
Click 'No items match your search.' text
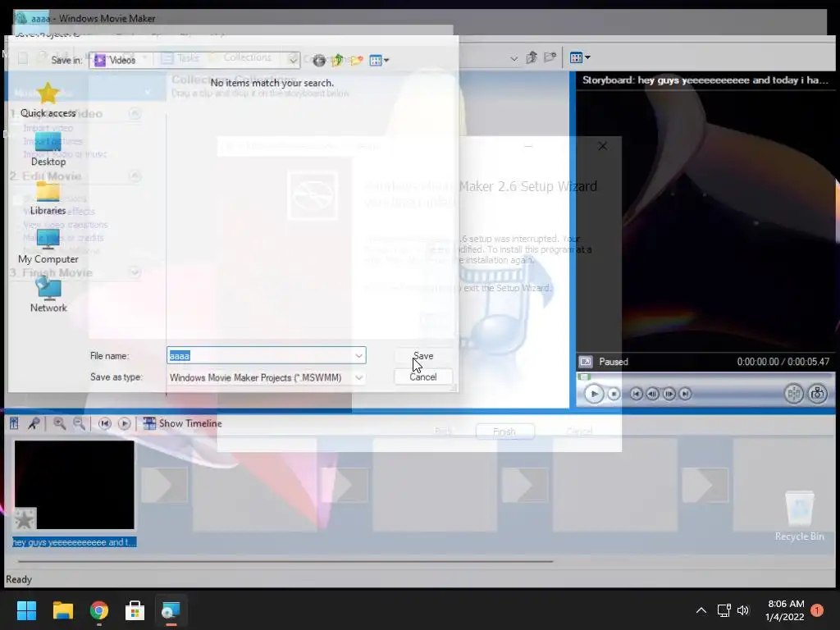[272, 83]
